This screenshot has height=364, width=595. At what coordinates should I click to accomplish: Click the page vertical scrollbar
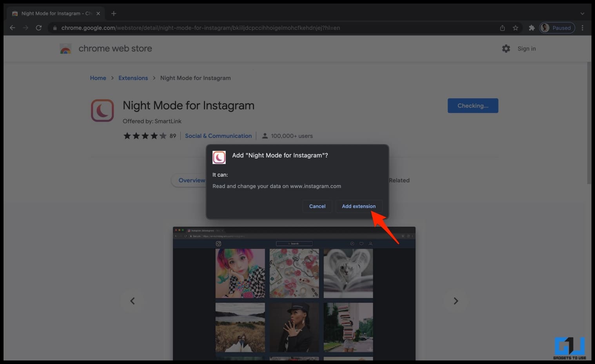[x=589, y=122]
